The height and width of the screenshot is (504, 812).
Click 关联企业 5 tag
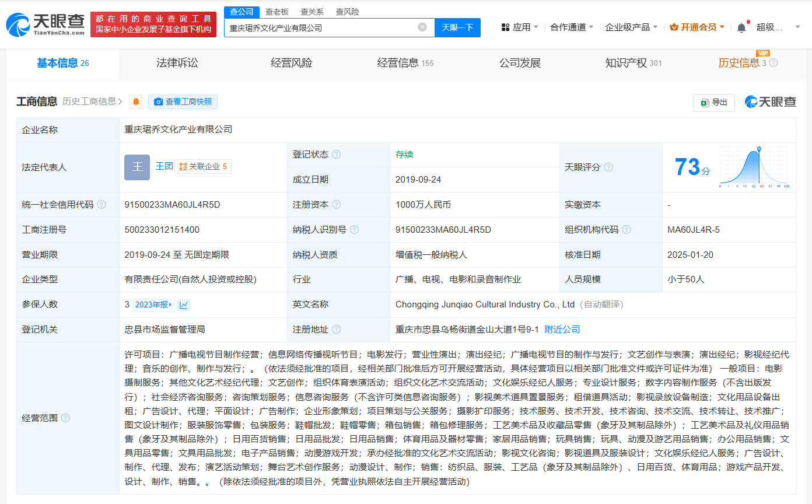[203, 167]
